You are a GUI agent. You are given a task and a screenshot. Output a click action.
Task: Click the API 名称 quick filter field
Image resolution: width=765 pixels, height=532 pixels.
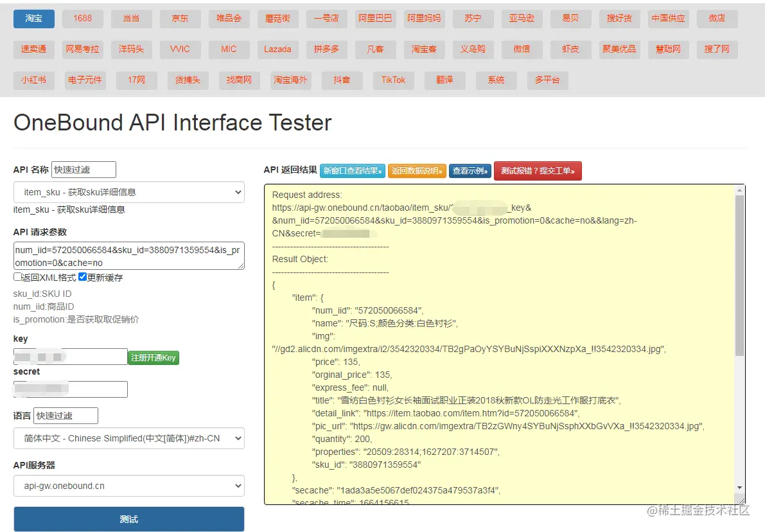coord(84,170)
